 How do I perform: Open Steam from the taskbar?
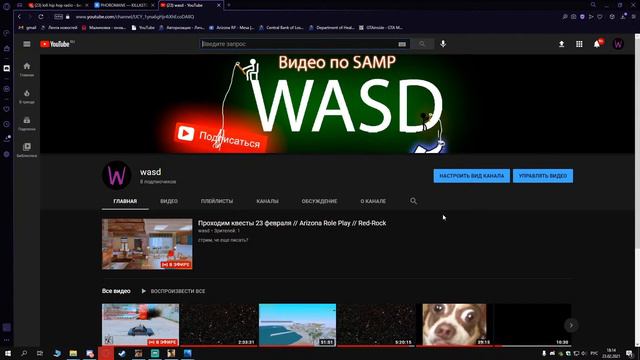122,353
